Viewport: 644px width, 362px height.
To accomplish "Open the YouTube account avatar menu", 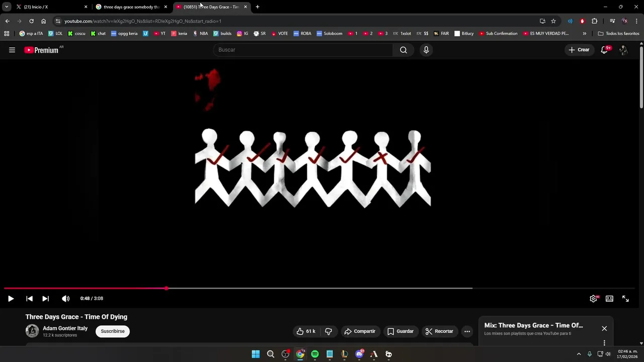I will click(623, 50).
